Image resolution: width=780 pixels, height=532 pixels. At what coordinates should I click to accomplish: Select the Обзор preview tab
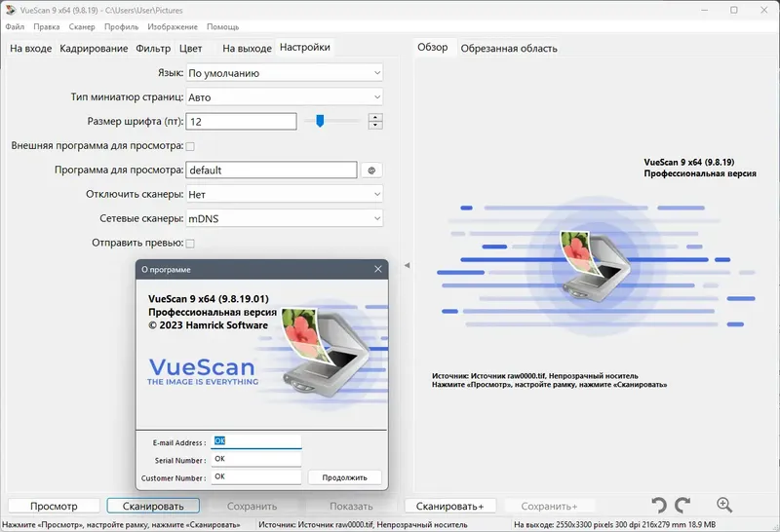(432, 47)
